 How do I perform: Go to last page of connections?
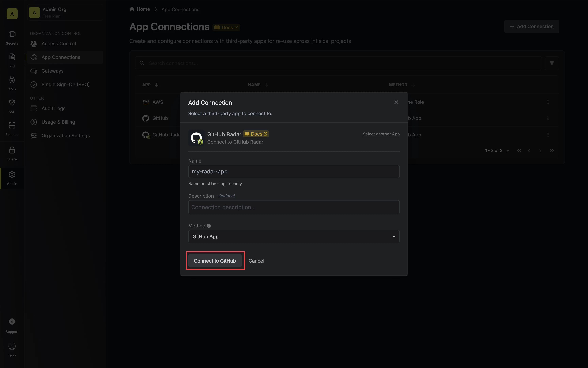pyautogui.click(x=552, y=151)
